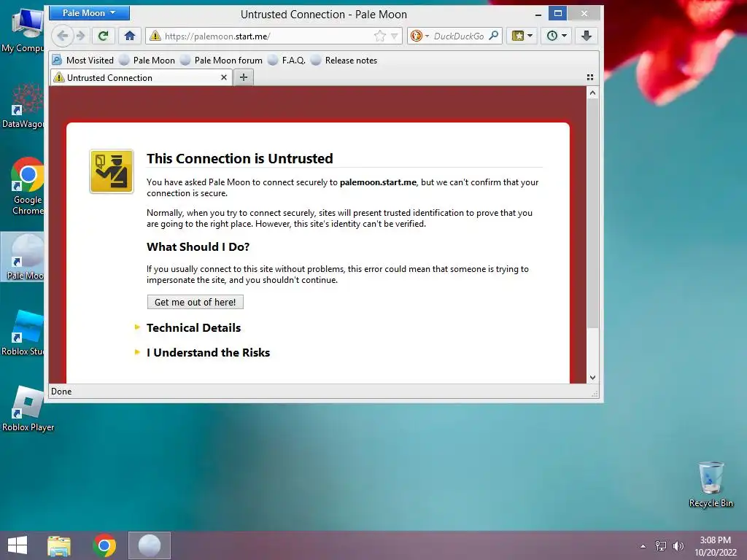Open the Home page via the house icon

pos(130,36)
